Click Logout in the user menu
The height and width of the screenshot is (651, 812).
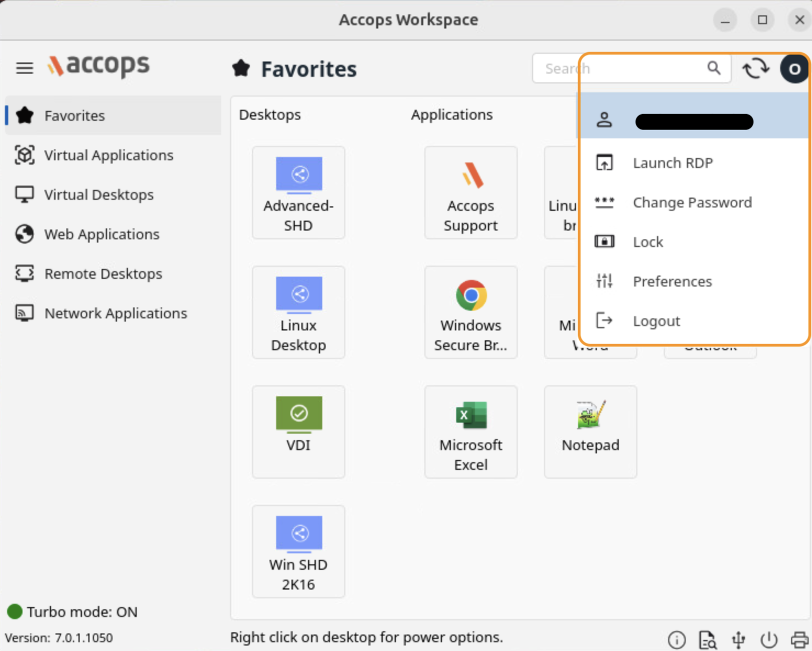[x=656, y=321]
